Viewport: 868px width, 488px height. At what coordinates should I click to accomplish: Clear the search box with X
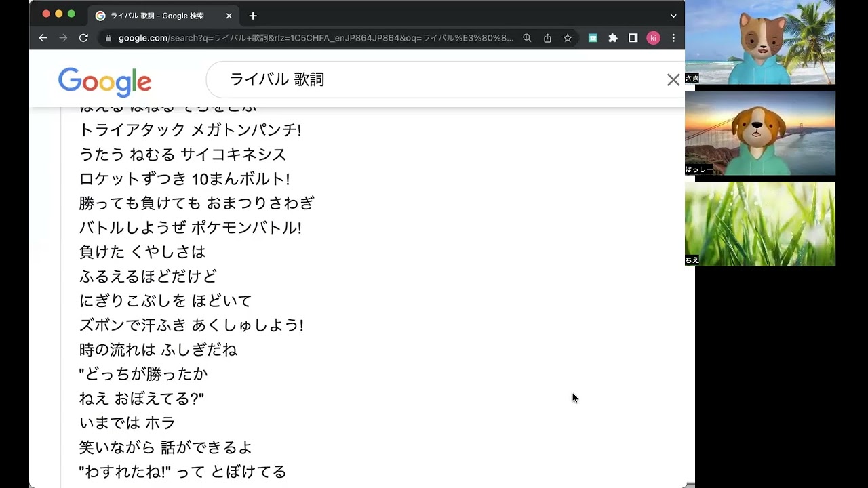point(673,80)
